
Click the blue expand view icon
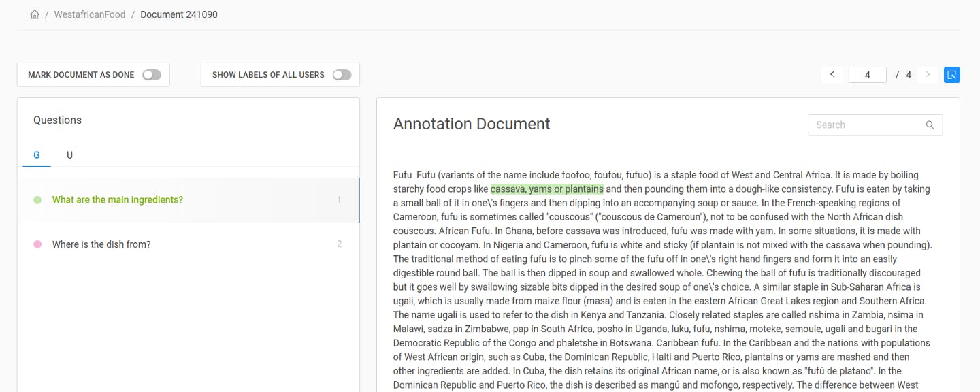[952, 75]
